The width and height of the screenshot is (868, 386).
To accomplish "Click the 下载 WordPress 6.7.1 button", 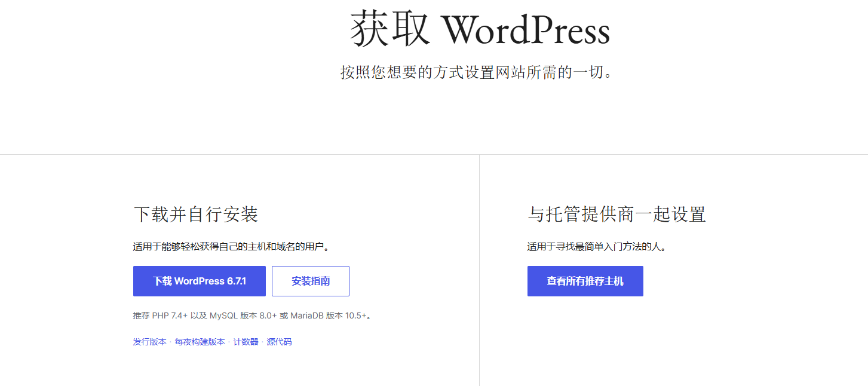I will coord(200,281).
